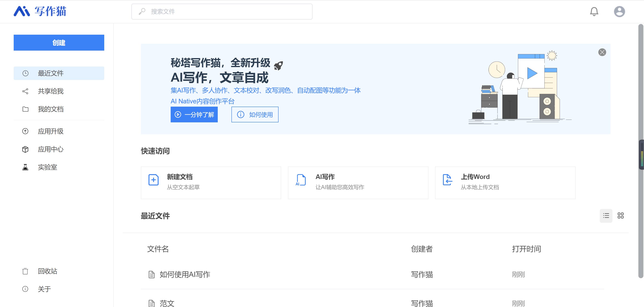Click the 上传Word upload icon
Screen dimensions: 644x307
pos(448,180)
